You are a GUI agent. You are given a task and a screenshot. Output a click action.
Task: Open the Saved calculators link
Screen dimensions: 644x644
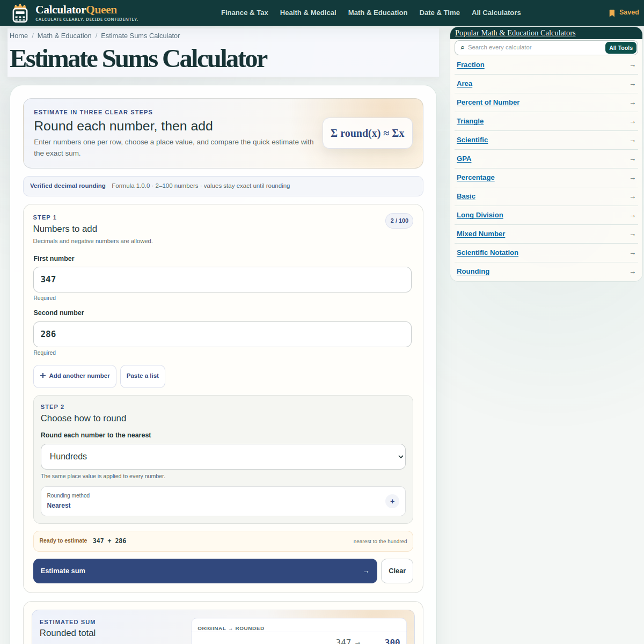click(x=624, y=12)
